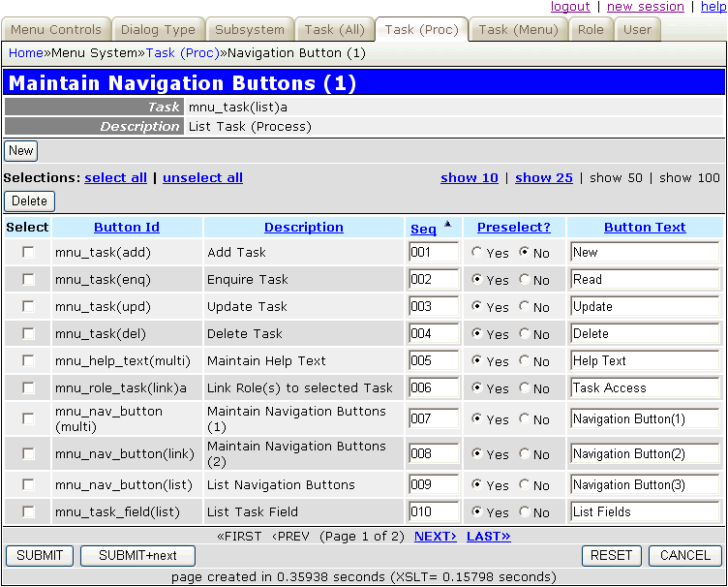Set Preselect to No for List Navigation Buttons
Image resolution: width=728 pixels, height=587 pixels.
pos(525,485)
